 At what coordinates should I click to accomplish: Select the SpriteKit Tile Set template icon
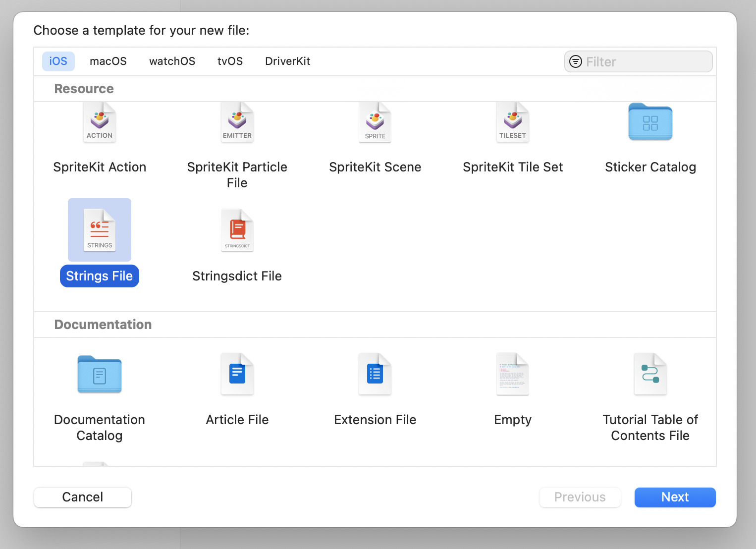tap(512, 122)
